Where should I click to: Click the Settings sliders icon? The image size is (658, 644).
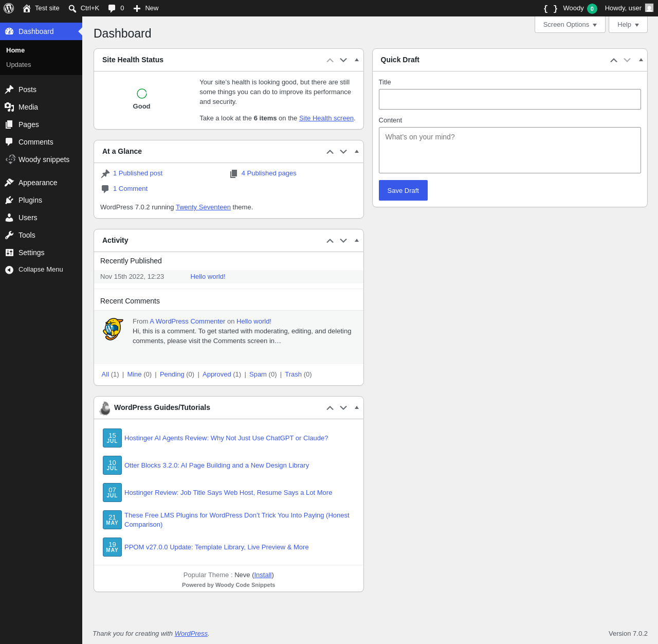click(9, 253)
